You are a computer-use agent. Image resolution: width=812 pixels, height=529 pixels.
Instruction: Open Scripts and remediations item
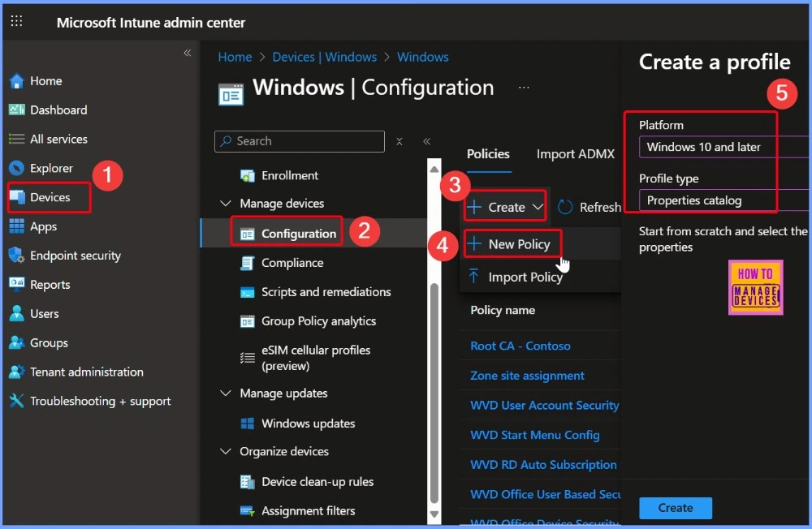[326, 292]
